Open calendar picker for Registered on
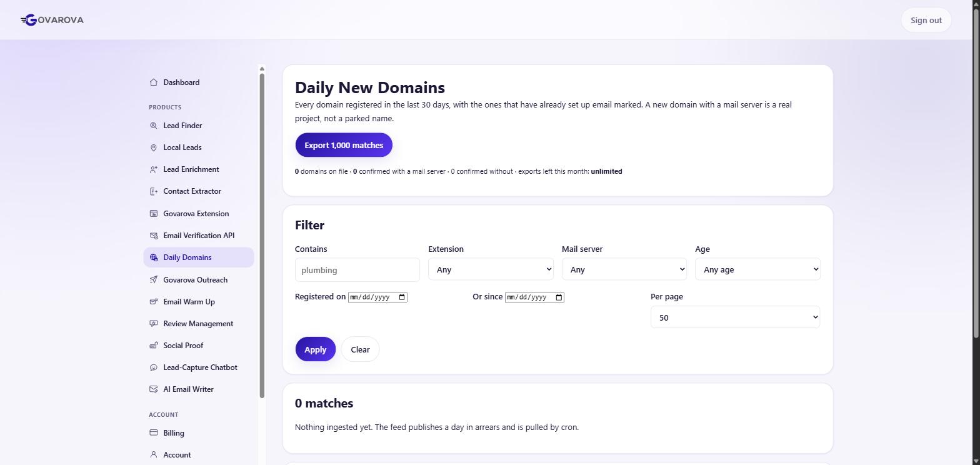Screen dimensions: 980x465 click(x=402, y=297)
